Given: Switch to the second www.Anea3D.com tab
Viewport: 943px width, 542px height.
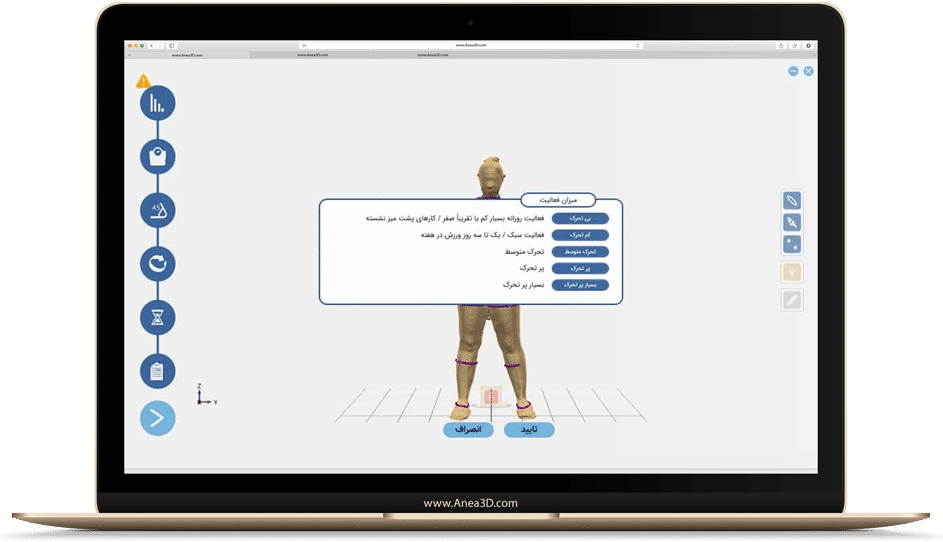Looking at the screenshot, I should (x=312, y=55).
